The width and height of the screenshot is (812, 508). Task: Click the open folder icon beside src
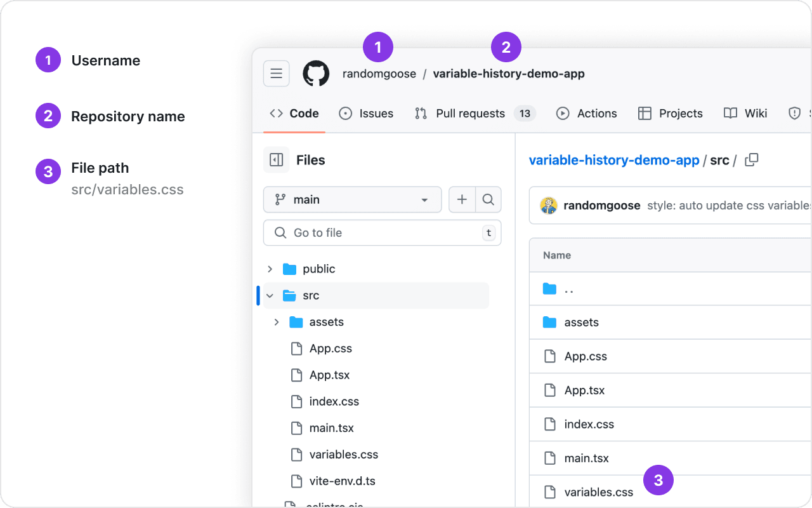coord(290,296)
